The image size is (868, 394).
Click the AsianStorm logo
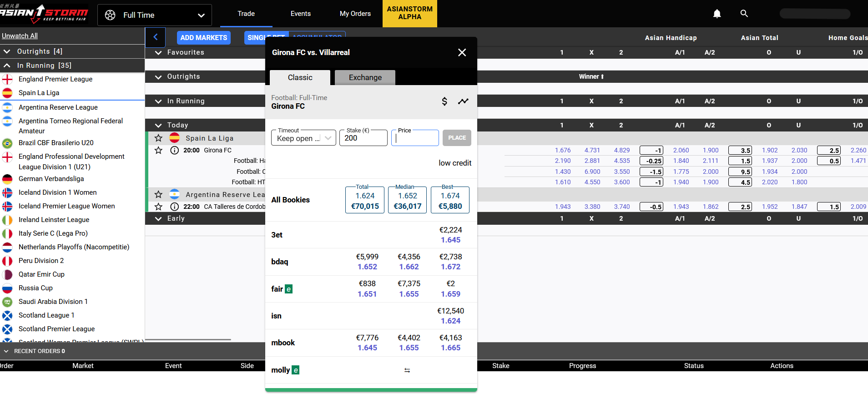click(x=45, y=13)
